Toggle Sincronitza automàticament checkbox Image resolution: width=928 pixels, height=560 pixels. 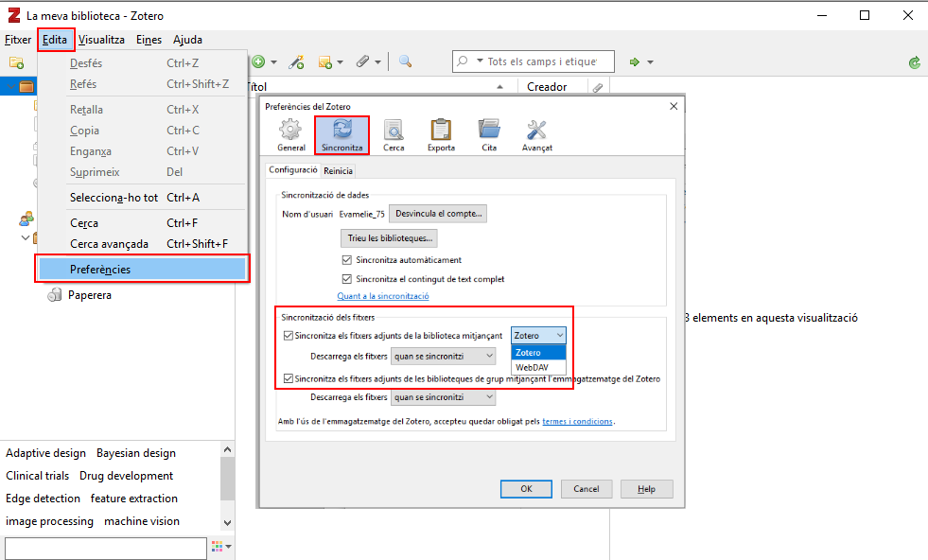coord(347,260)
